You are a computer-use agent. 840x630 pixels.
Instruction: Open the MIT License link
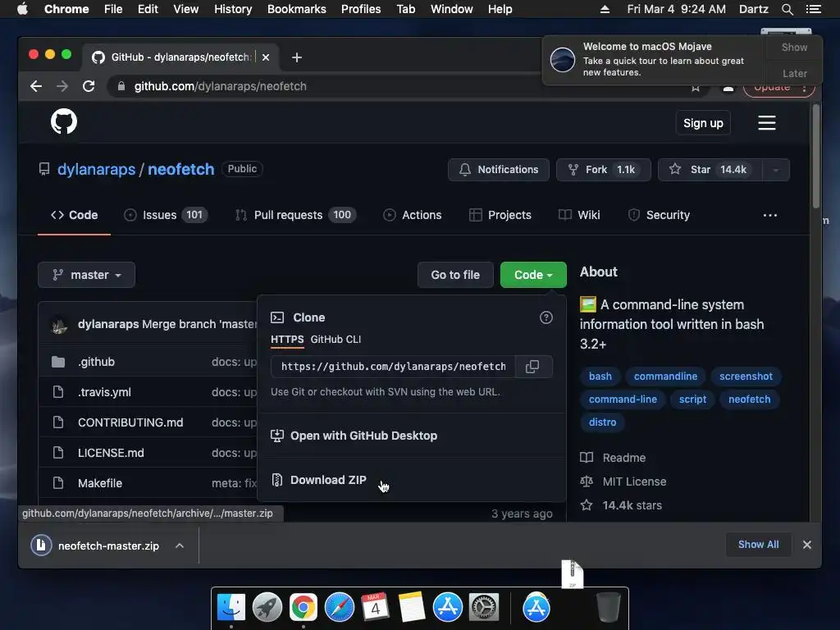634,482
